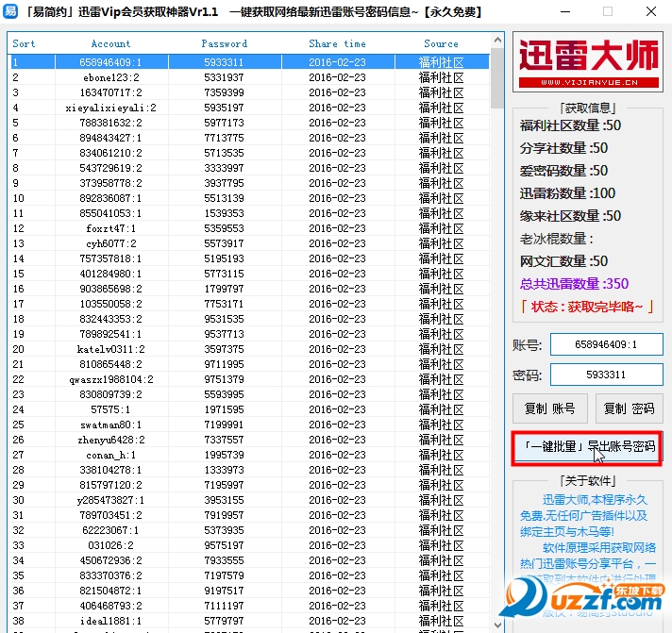This screenshot has height=633, width=672.
Task: Select account 406468793:2
Action: pos(110,606)
